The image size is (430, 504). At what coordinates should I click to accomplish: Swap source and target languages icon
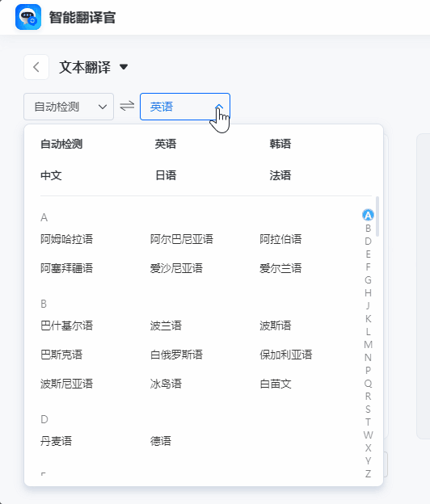[x=127, y=106]
